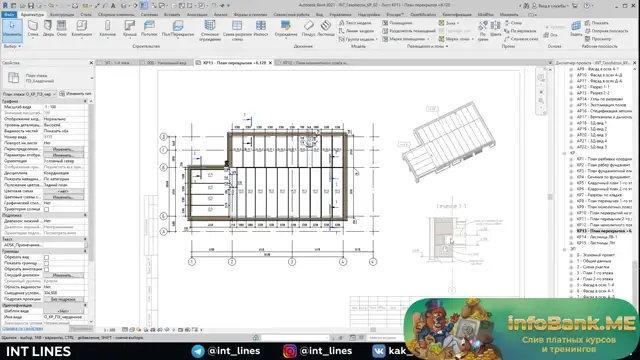Open the Шахта (Shaft) opening tool
This screenshot has height=360, width=640.
pyautogui.click(x=496, y=29)
